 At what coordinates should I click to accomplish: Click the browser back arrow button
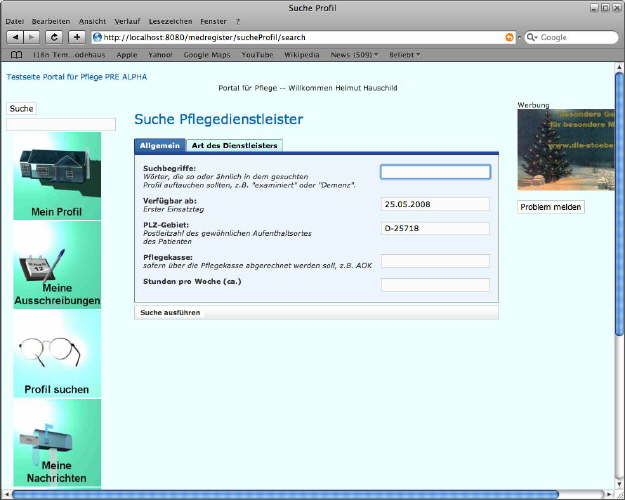tap(15, 37)
